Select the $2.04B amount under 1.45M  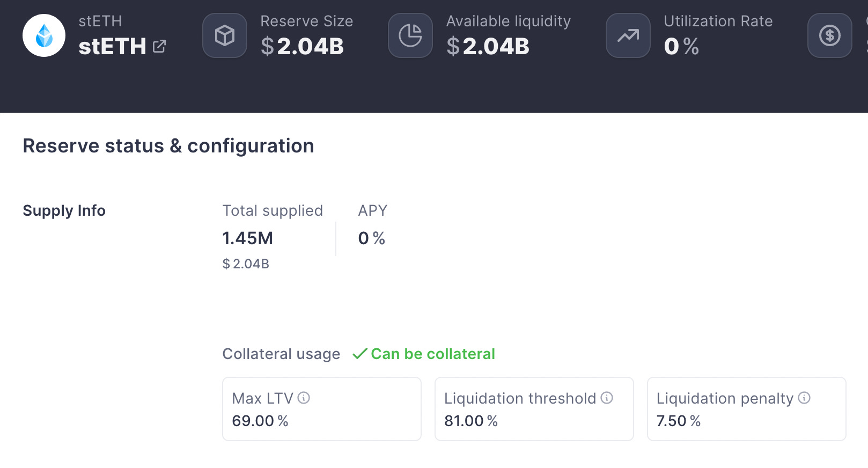(x=246, y=264)
